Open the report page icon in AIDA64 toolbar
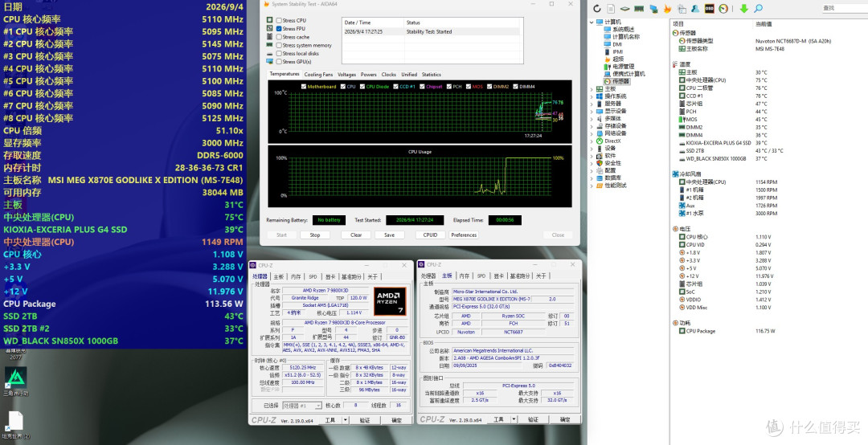Image resolution: width=868 pixels, height=445 pixels. (x=611, y=8)
